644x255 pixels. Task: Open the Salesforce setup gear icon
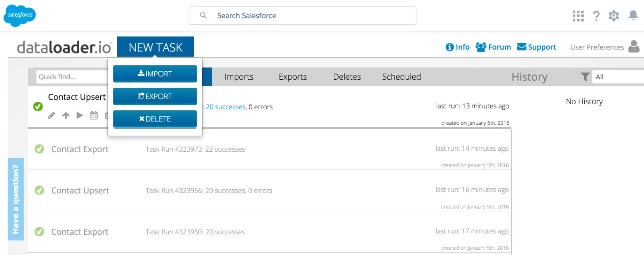[614, 16]
